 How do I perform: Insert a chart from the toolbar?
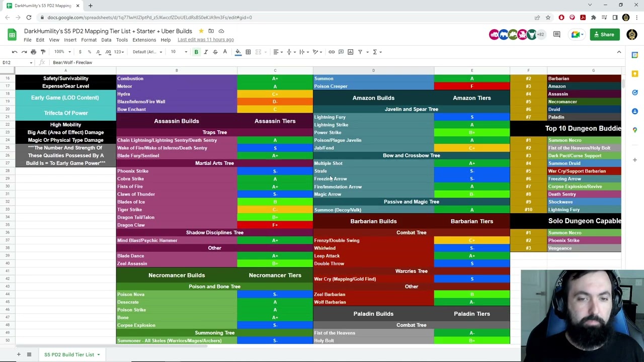click(351, 52)
